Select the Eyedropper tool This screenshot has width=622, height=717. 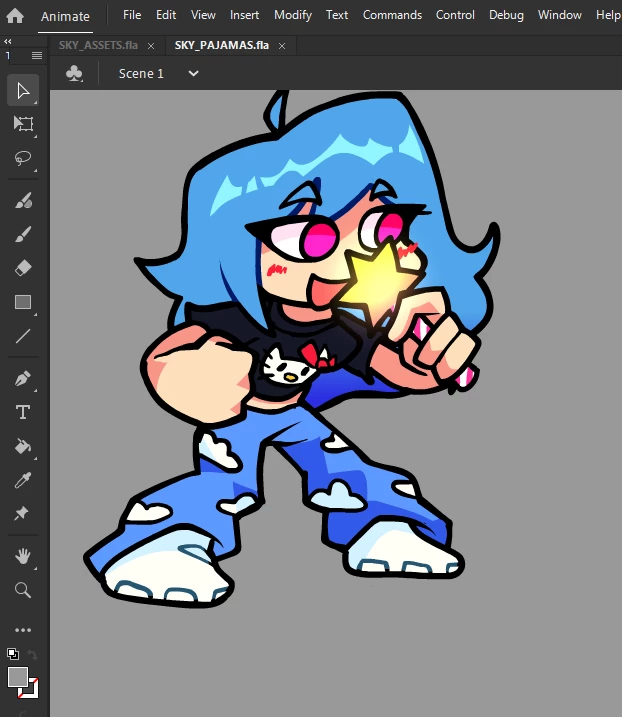click(23, 480)
